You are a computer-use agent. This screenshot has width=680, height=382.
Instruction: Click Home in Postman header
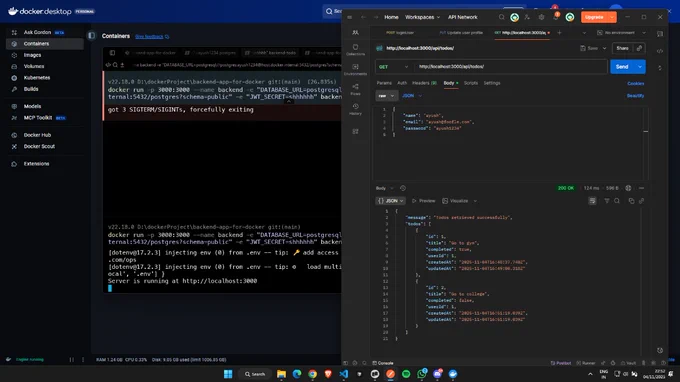click(x=391, y=17)
